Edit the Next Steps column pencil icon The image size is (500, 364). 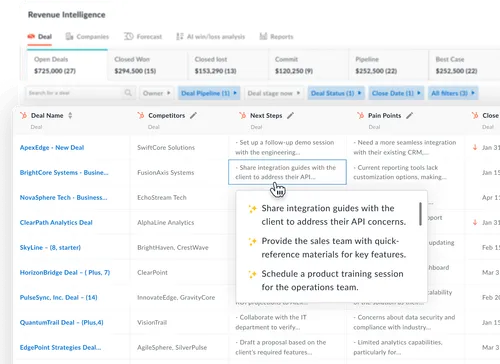coord(290,116)
